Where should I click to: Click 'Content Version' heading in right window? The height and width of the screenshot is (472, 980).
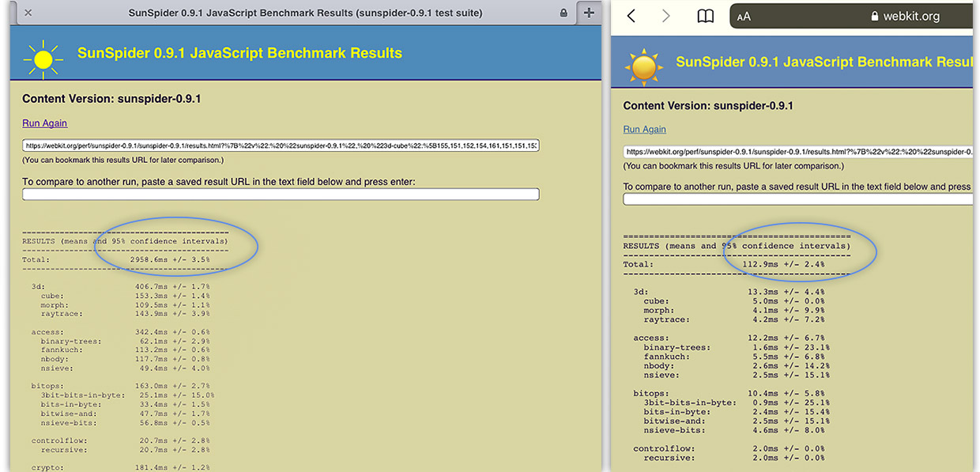click(x=708, y=105)
